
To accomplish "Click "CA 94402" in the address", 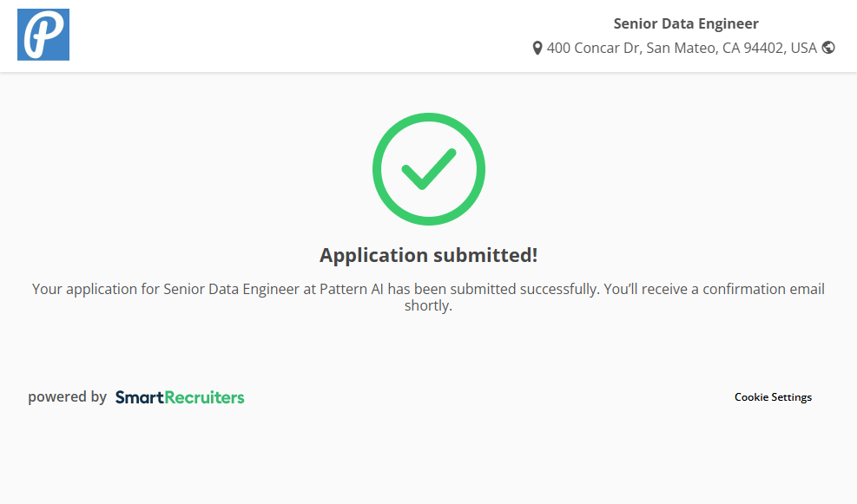I will coord(753,49).
